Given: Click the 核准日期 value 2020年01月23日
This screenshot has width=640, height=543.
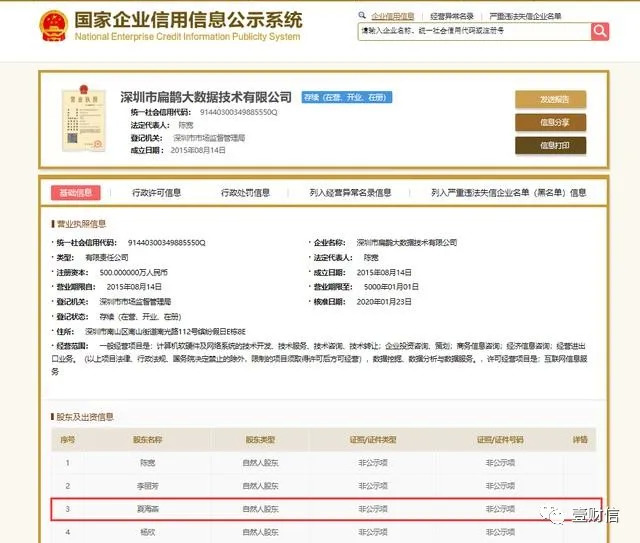Looking at the screenshot, I should click(x=384, y=302).
